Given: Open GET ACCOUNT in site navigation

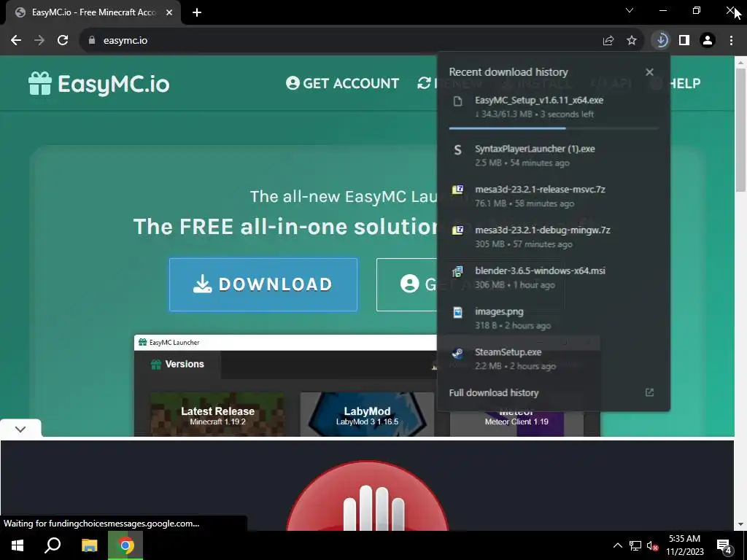Looking at the screenshot, I should click(x=343, y=83).
